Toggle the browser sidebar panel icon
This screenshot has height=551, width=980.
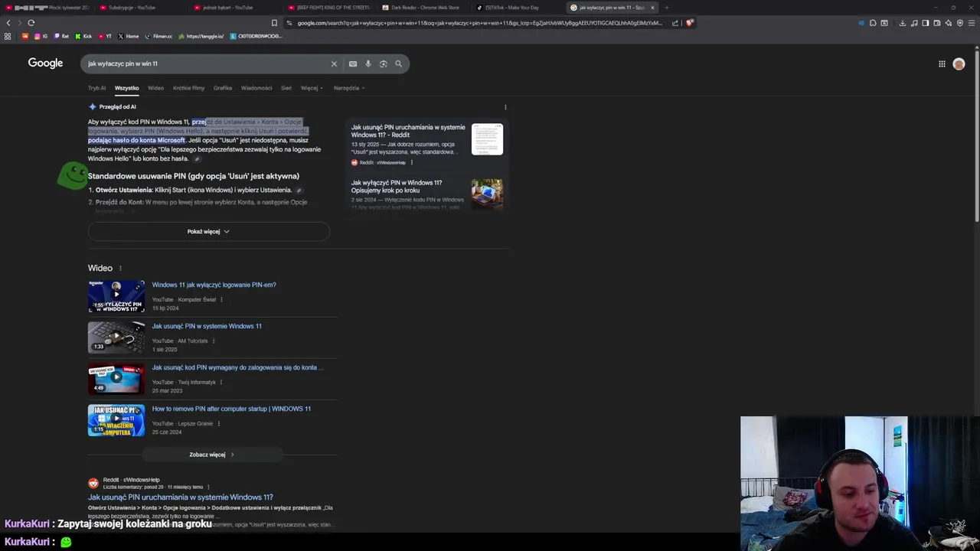(926, 23)
